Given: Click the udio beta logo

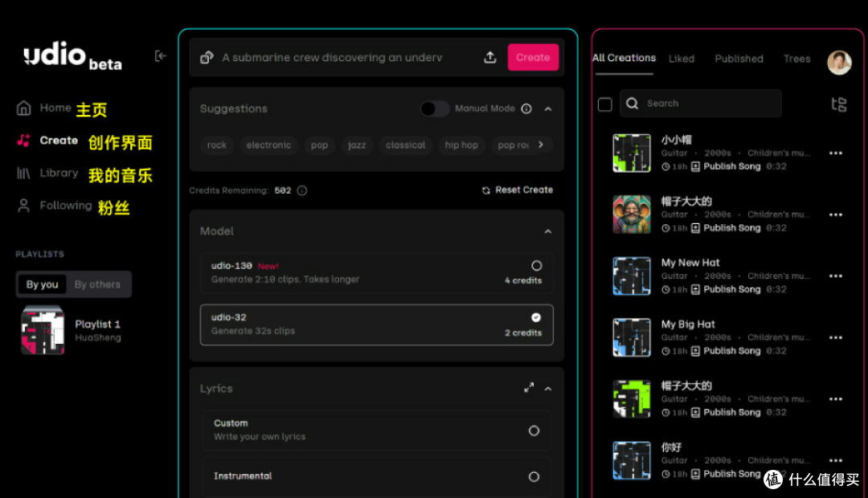Looking at the screenshot, I should pyautogui.click(x=72, y=56).
